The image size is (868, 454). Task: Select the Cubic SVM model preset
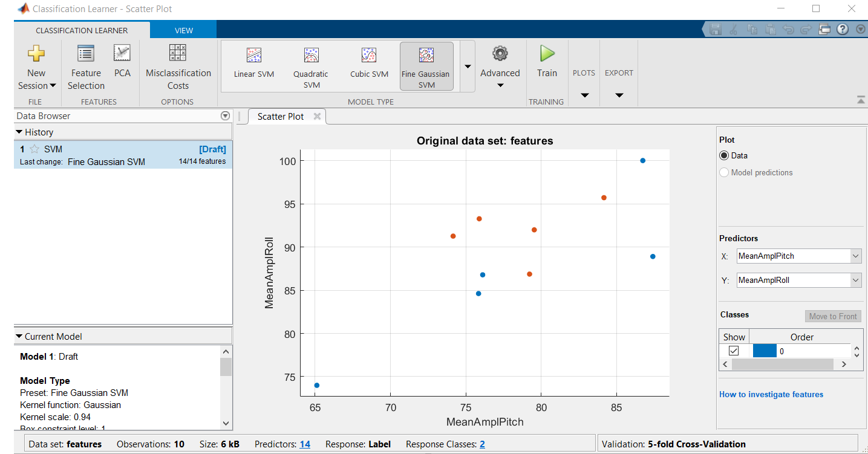click(368, 65)
